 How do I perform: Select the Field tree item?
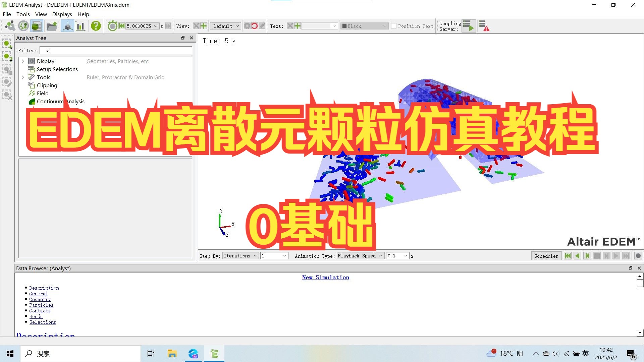[43, 93]
